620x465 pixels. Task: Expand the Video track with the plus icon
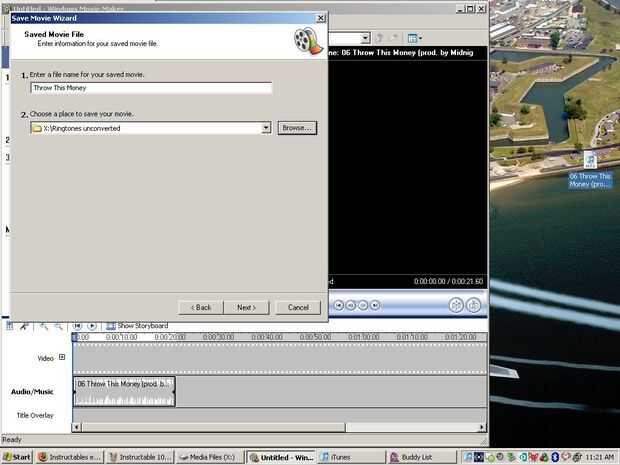coord(62,357)
